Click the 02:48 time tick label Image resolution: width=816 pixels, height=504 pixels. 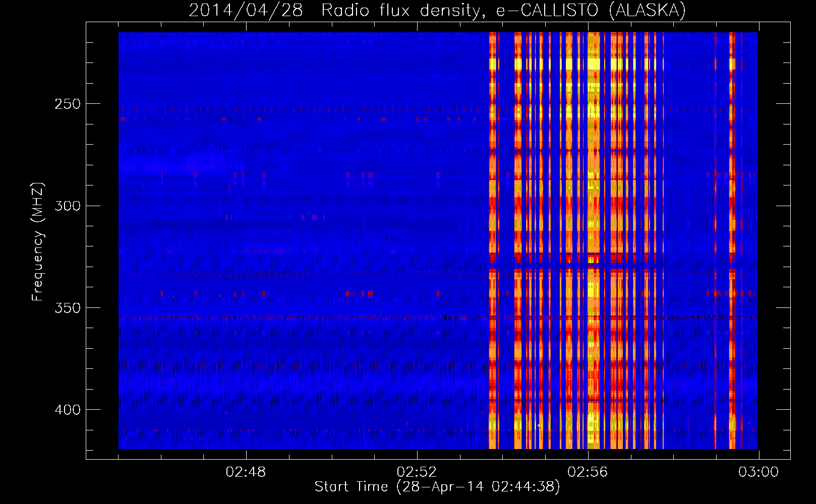click(x=246, y=472)
